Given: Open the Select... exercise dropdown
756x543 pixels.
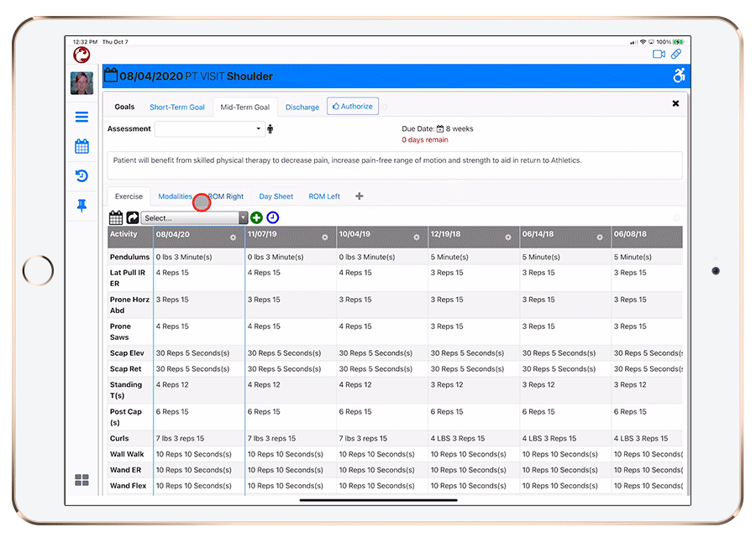Looking at the screenshot, I should [194, 217].
